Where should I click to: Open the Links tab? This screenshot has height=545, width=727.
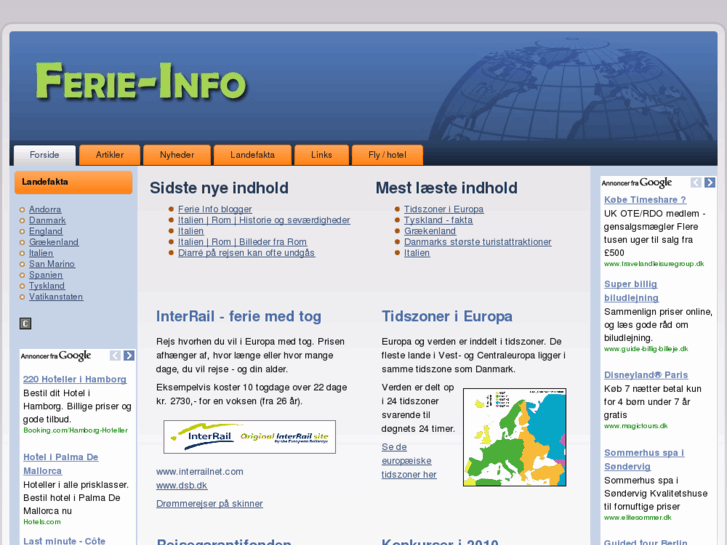pyautogui.click(x=322, y=155)
